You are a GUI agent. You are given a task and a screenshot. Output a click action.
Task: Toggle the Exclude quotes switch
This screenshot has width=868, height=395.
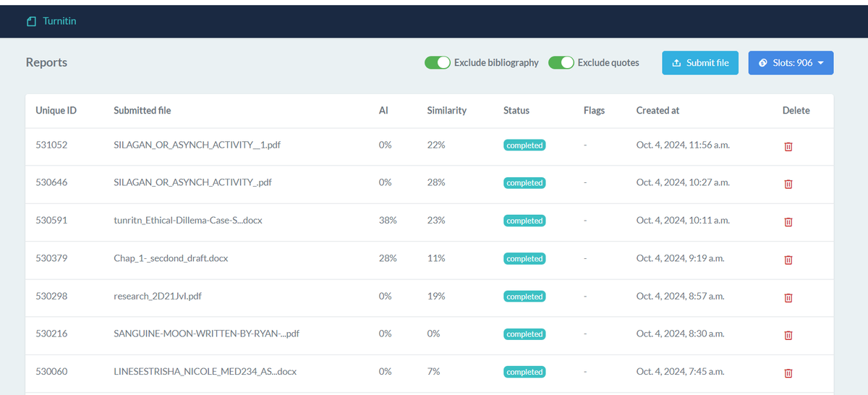(x=561, y=63)
